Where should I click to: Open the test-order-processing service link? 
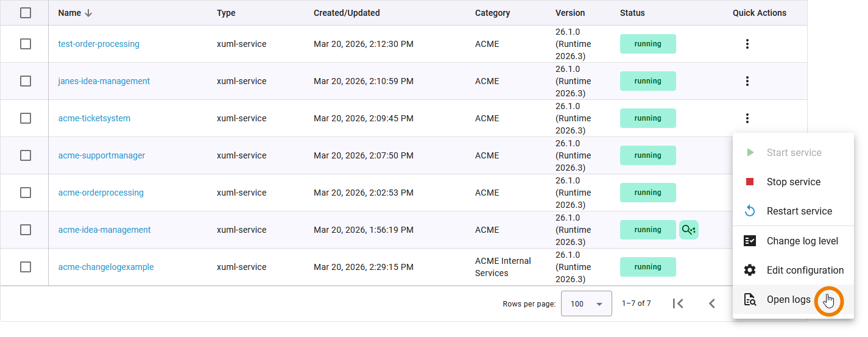pos(99,44)
